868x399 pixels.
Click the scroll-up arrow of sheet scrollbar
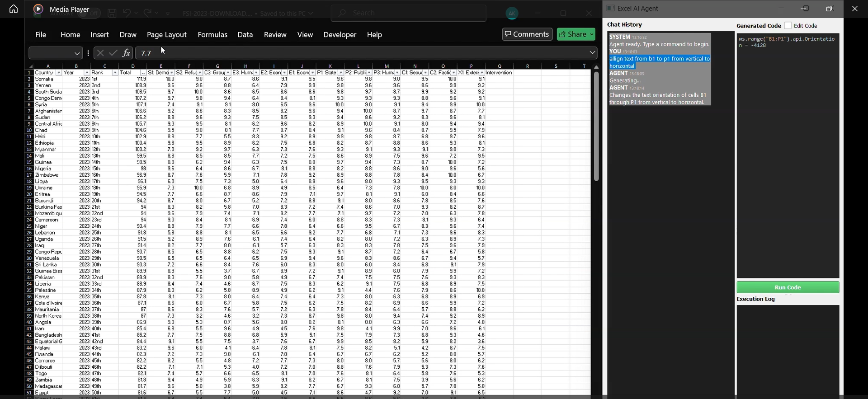pos(596,67)
